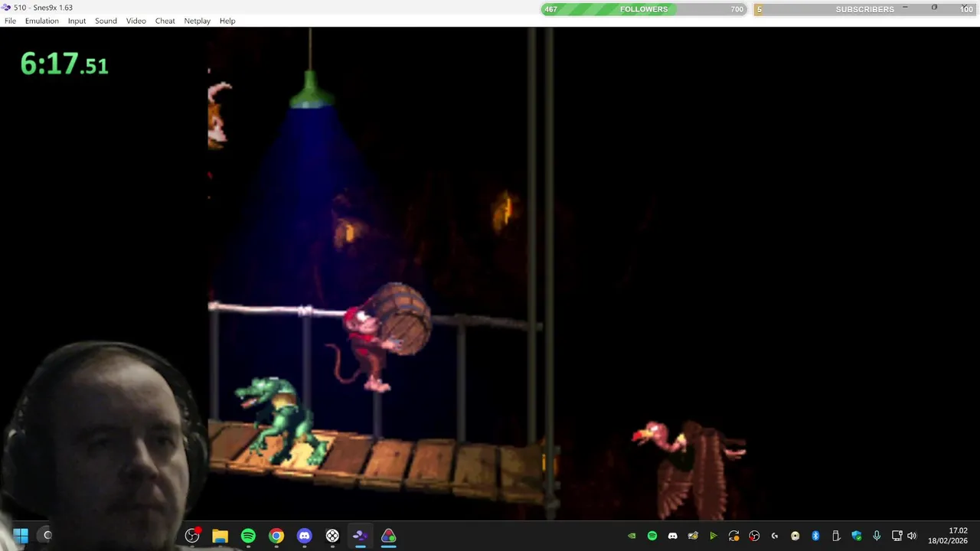Open the RGB triangle app in taskbar
The image size is (980, 551).
pyautogui.click(x=388, y=536)
